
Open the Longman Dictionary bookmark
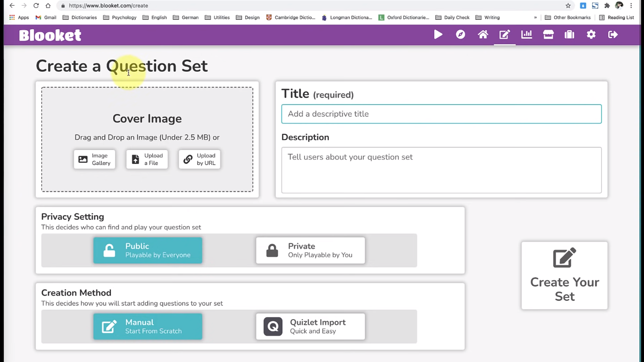(347, 17)
